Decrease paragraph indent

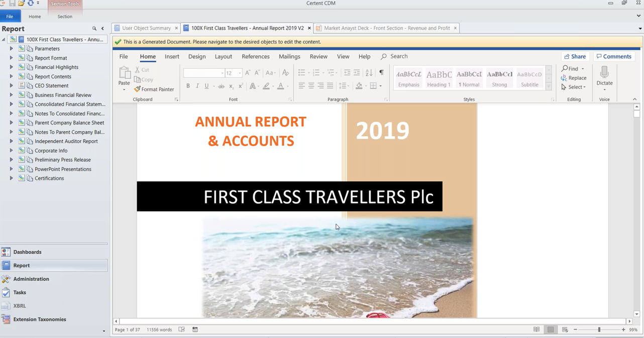(347, 73)
